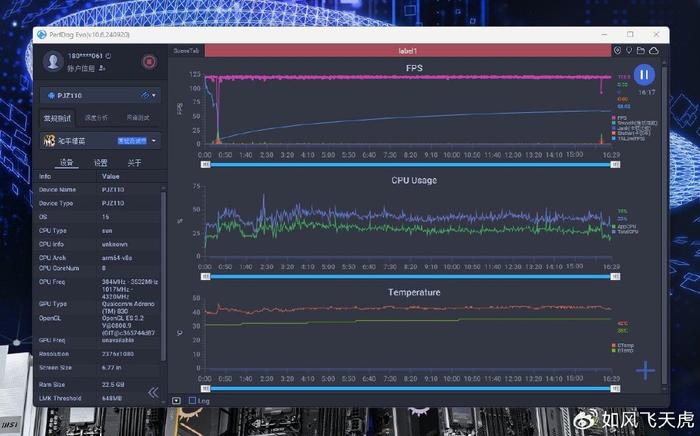Click the Temperature chart title
The image size is (700, 436).
click(414, 292)
